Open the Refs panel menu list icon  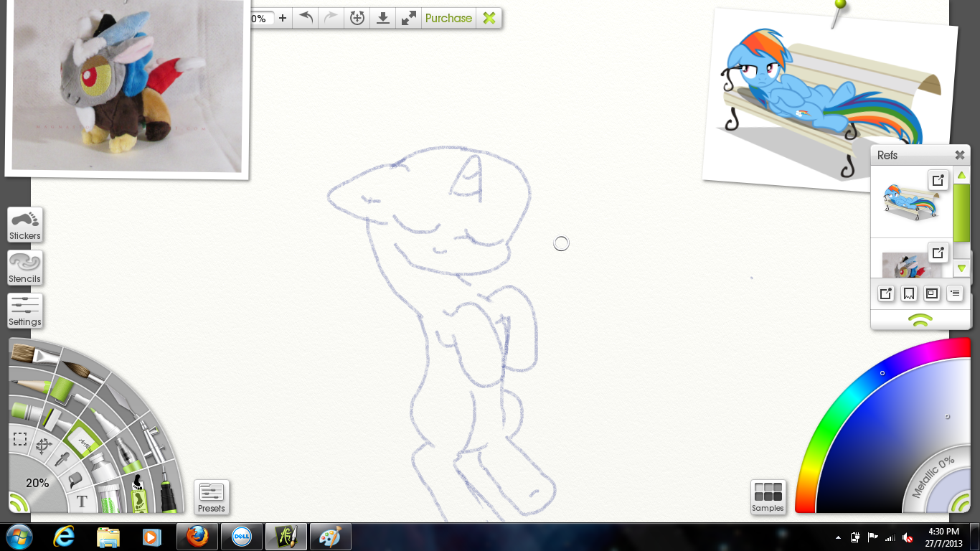point(955,293)
